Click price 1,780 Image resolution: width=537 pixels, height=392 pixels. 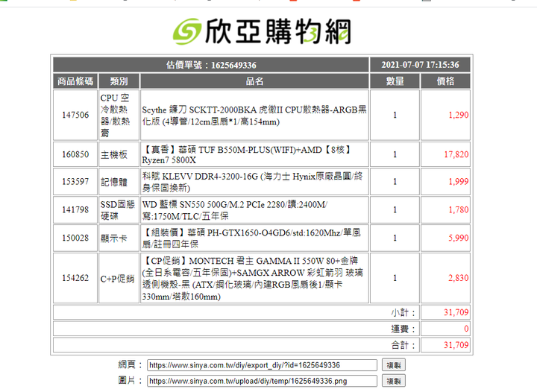[x=458, y=209]
